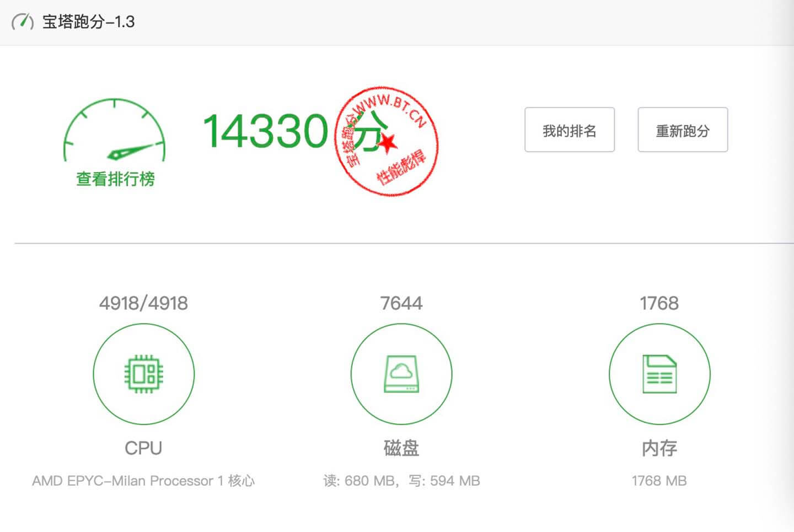This screenshot has width=794, height=532.
Task: Select the 4918/4918 CPU score
Action: click(143, 303)
